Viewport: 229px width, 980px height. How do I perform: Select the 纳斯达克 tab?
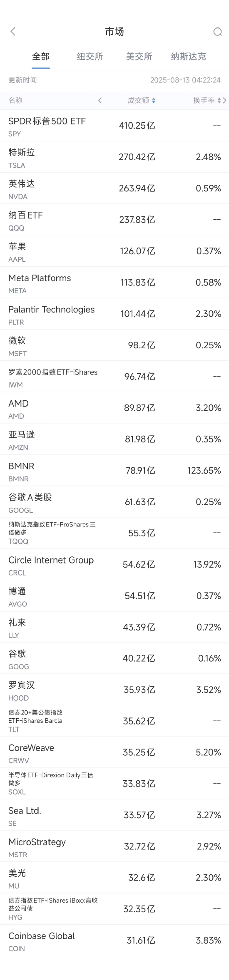point(188,57)
